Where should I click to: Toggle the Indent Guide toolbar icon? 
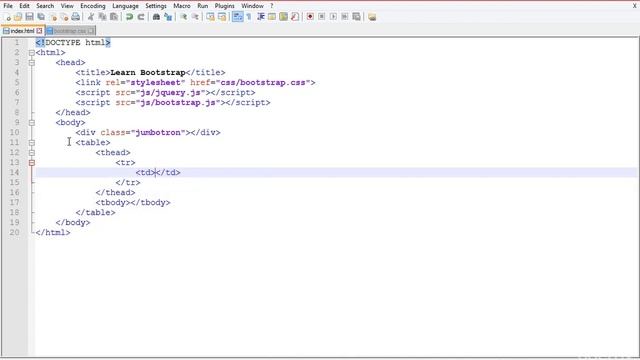(261, 17)
